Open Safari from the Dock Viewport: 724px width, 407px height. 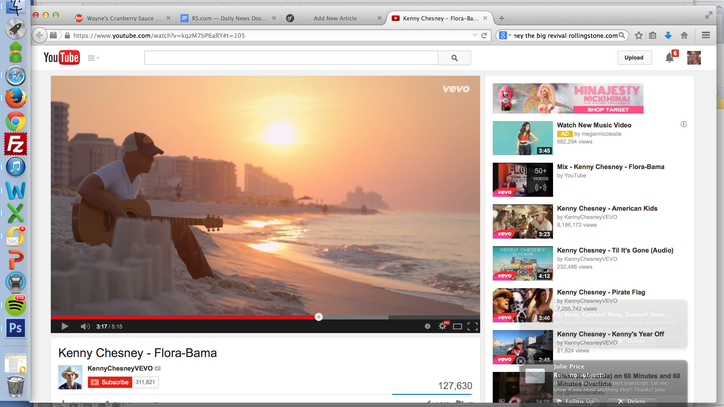click(15, 76)
